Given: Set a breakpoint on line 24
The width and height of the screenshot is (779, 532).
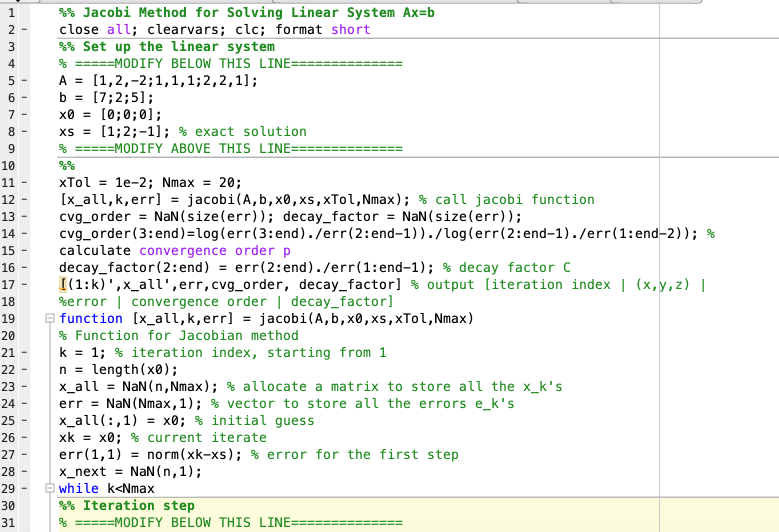Looking at the screenshot, I should click(x=23, y=403).
